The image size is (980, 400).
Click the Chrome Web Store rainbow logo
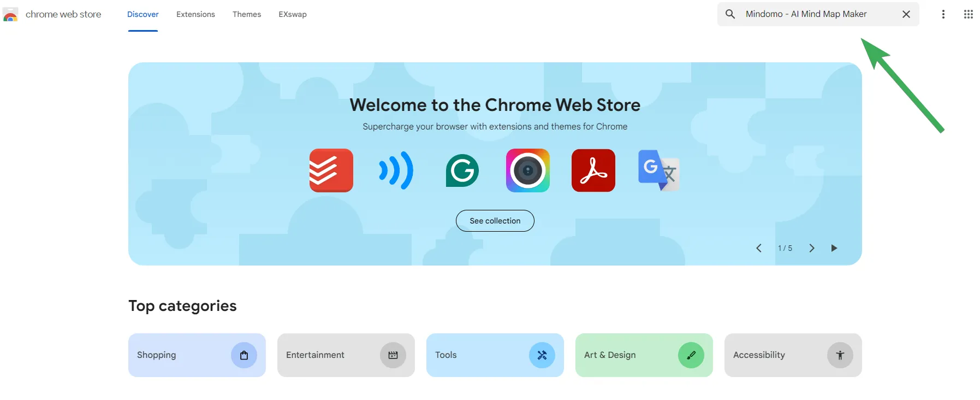click(x=10, y=15)
